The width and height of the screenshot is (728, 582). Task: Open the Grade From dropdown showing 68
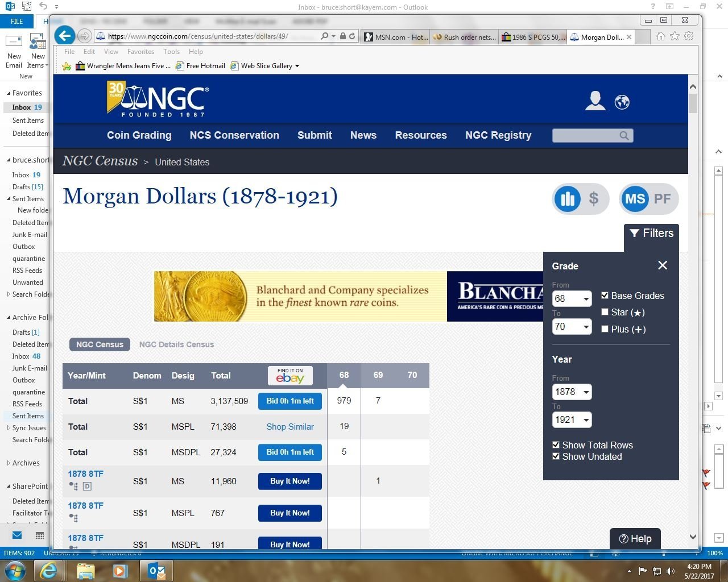(572, 298)
